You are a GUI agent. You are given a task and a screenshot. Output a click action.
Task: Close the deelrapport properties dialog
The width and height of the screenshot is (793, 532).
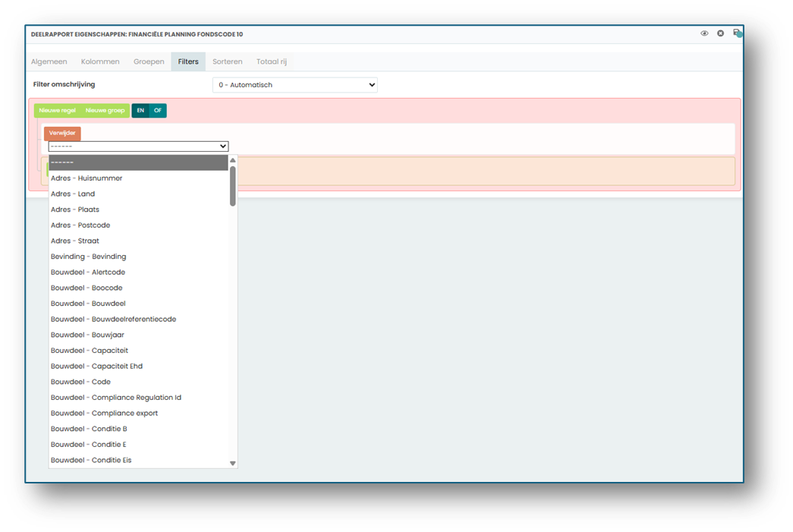pyautogui.click(x=720, y=33)
